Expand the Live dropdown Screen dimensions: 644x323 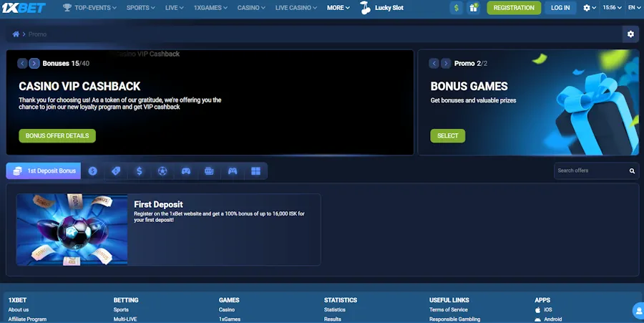[x=174, y=8]
